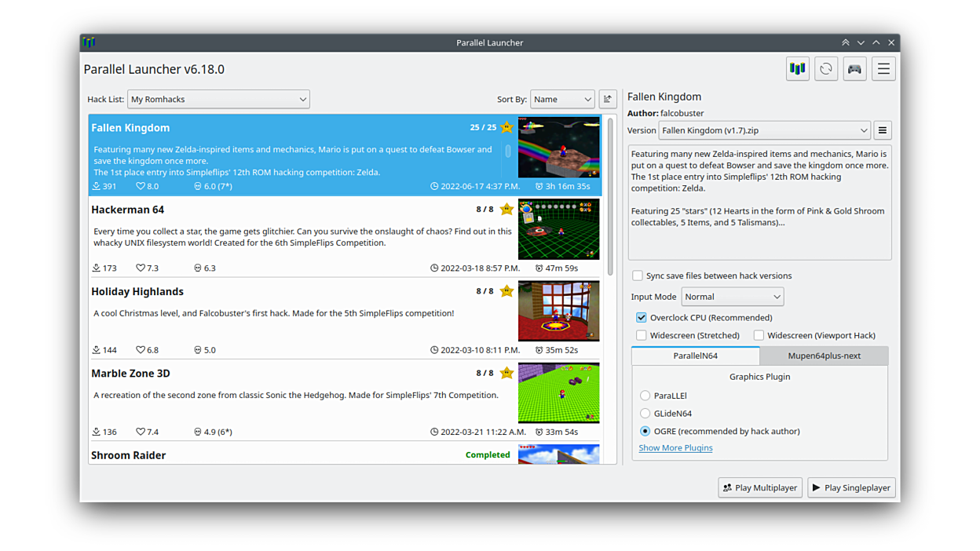This screenshot has width=980, height=551.
Task: Open controller configuration gamepad icon
Action: [x=854, y=69]
